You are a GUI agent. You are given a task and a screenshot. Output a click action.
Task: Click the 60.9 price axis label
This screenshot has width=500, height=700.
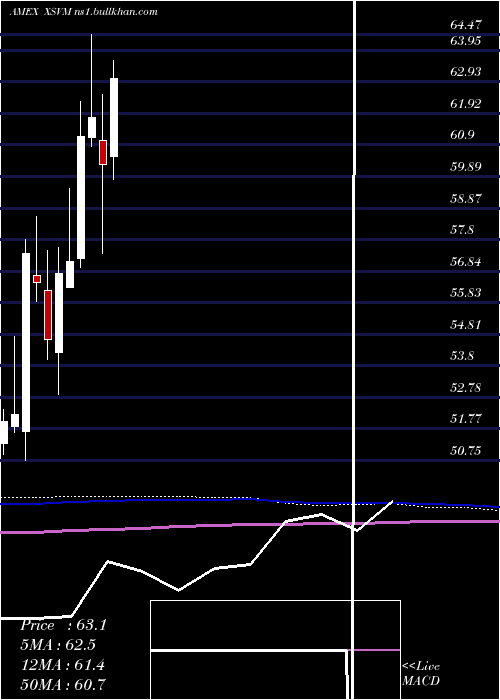point(462,135)
